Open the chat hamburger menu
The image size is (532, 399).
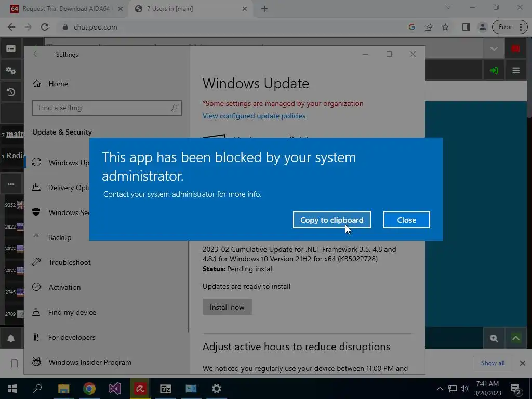pyautogui.click(x=516, y=70)
